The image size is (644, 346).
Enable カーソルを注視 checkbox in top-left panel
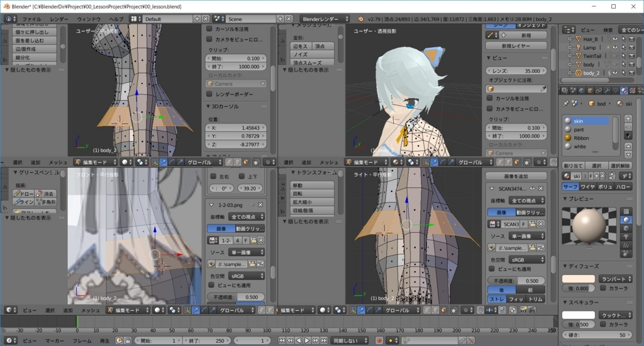coord(209,29)
